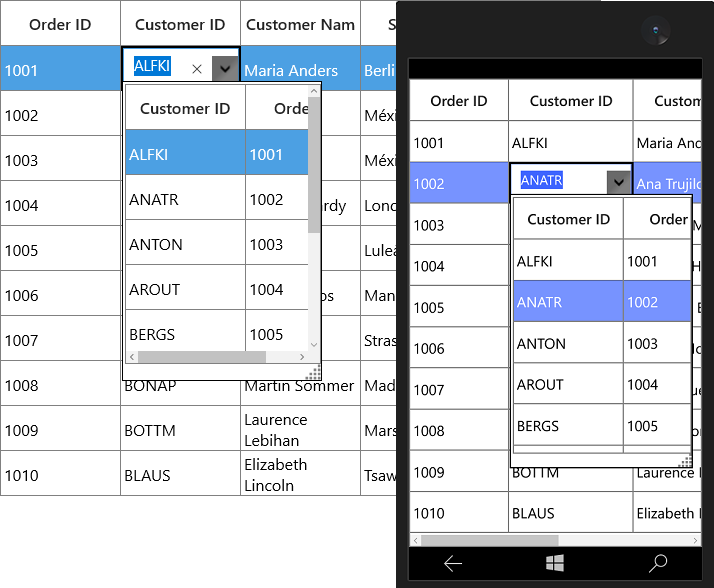Click the desktop dropdown resize grip

pyautogui.click(x=314, y=372)
